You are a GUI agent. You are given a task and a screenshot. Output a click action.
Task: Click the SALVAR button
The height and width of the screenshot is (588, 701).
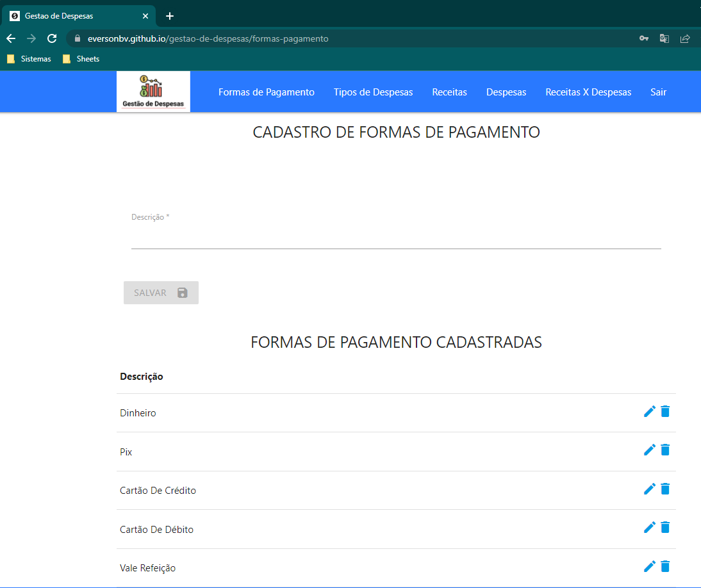[161, 292]
